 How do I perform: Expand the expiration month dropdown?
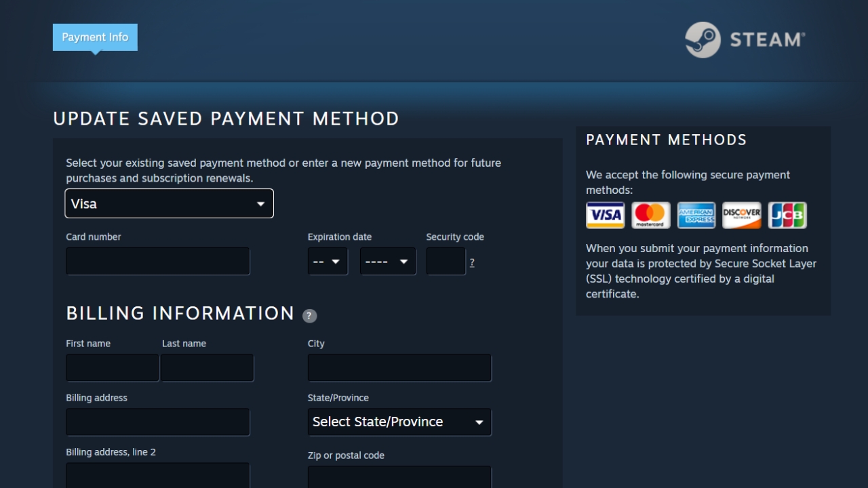pos(328,261)
